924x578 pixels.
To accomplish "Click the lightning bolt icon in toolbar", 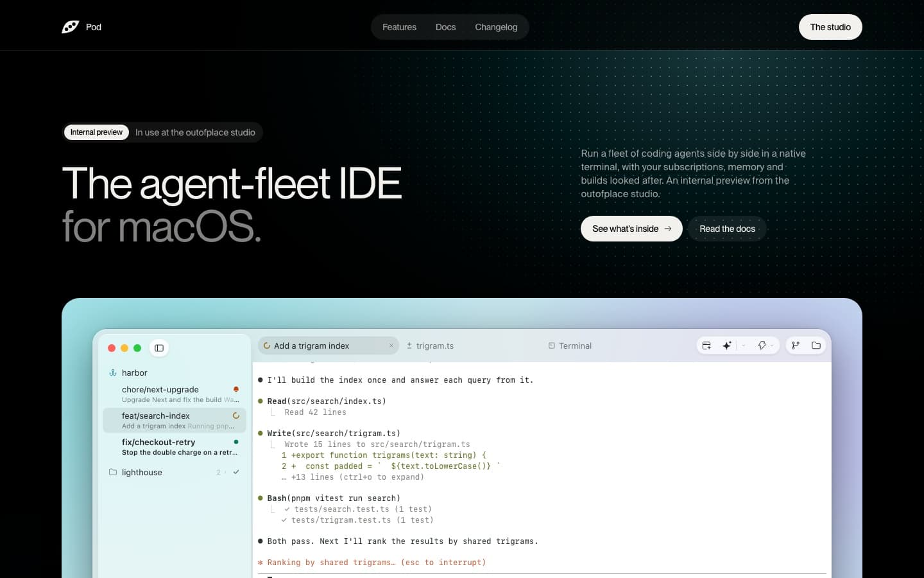I will pos(762,346).
